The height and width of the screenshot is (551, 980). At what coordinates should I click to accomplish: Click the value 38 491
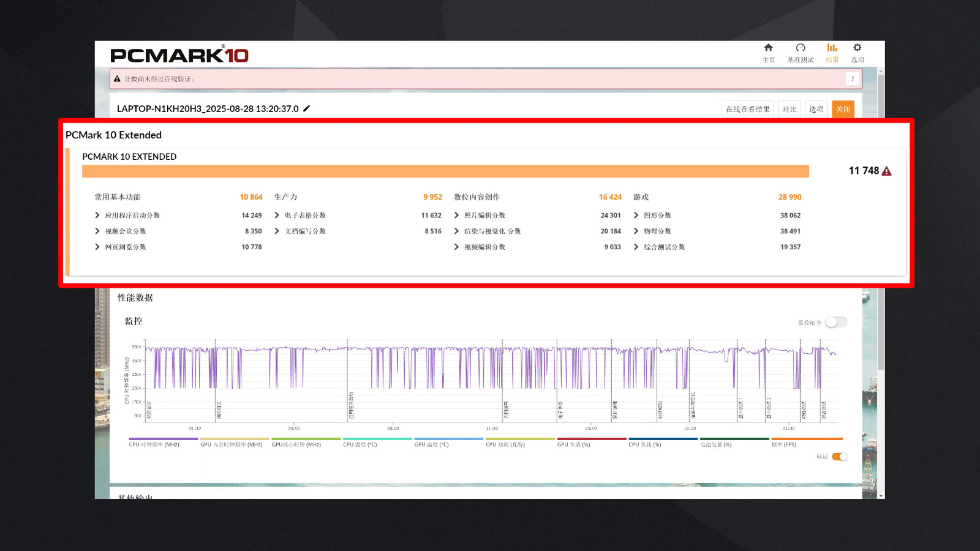tap(790, 231)
